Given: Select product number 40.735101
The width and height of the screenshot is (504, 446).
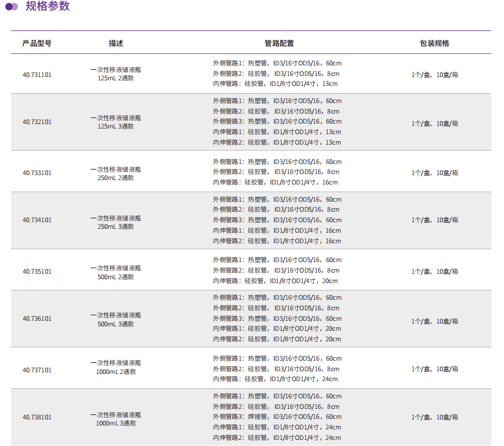Looking at the screenshot, I should click(37, 271).
